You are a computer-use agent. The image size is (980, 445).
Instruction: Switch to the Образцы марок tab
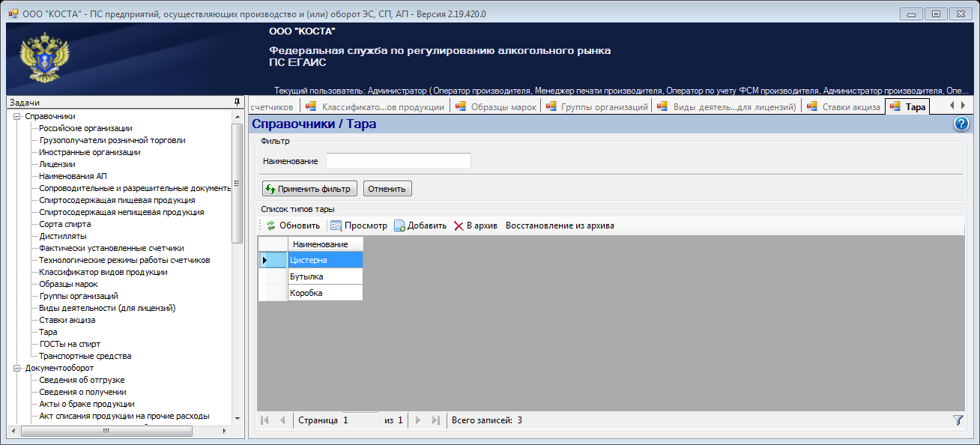click(495, 106)
